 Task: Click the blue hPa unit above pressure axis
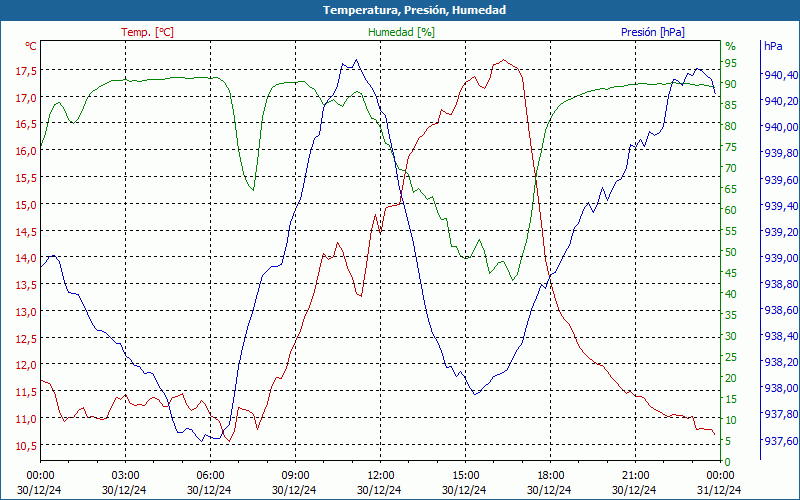[773, 45]
